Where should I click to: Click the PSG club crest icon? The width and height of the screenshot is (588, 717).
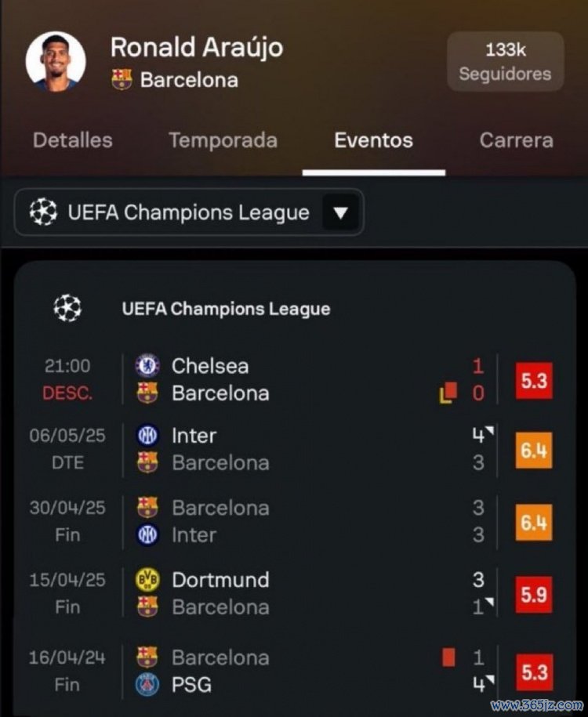[147, 684]
